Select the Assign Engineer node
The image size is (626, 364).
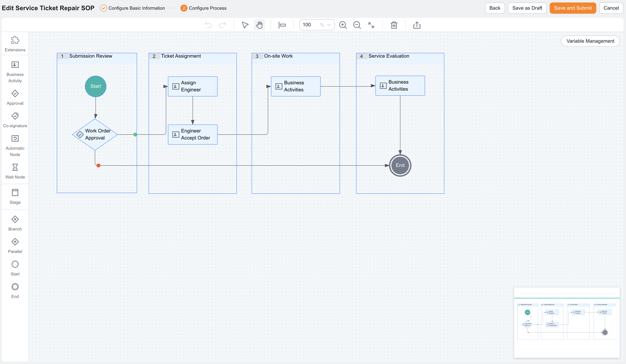193,86
